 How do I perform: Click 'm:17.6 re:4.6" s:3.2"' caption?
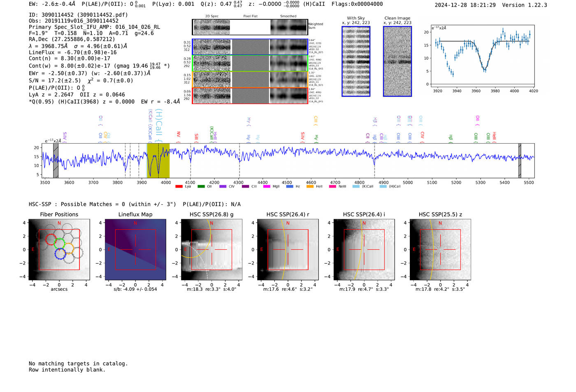288,289
